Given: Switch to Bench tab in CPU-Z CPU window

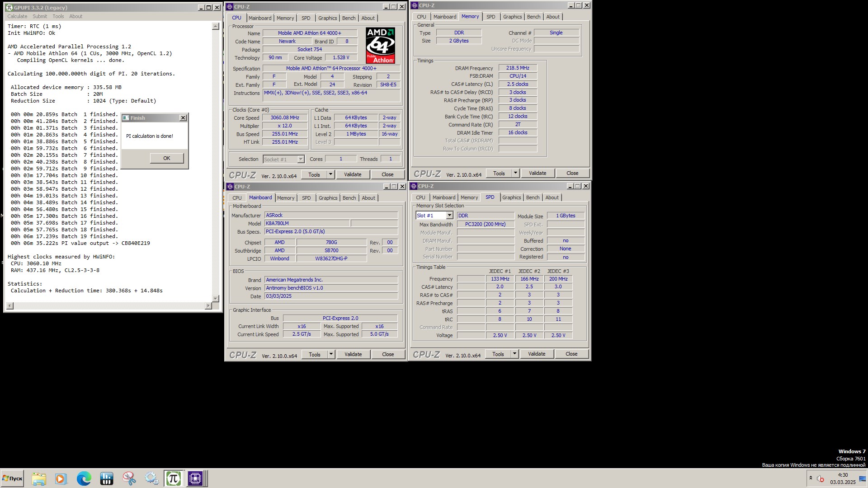Looking at the screenshot, I should click(349, 18).
